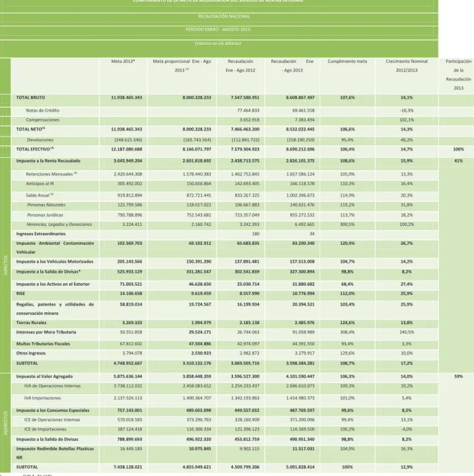Click the 'PERÍODO ENERO - AGOSTO 2013' header line
474x476 pixels.
coord(218,29)
